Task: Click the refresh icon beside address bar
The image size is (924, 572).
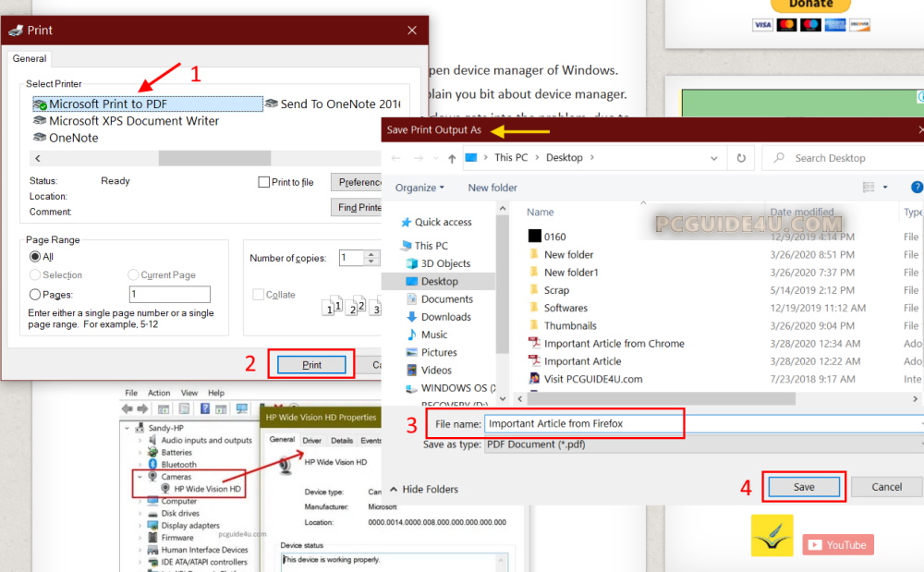Action: point(741,158)
